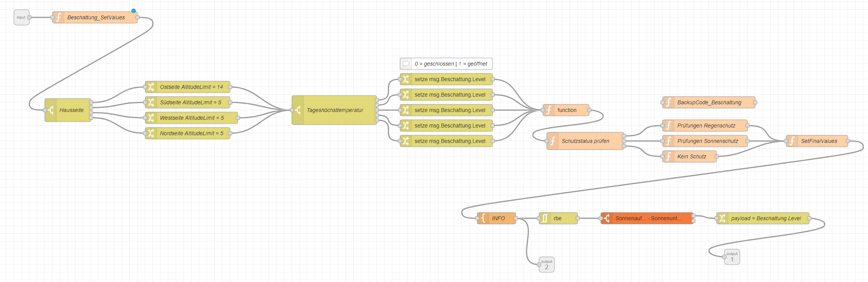
Task: Click the switch icon on Hausseite node
Action: tap(51, 110)
